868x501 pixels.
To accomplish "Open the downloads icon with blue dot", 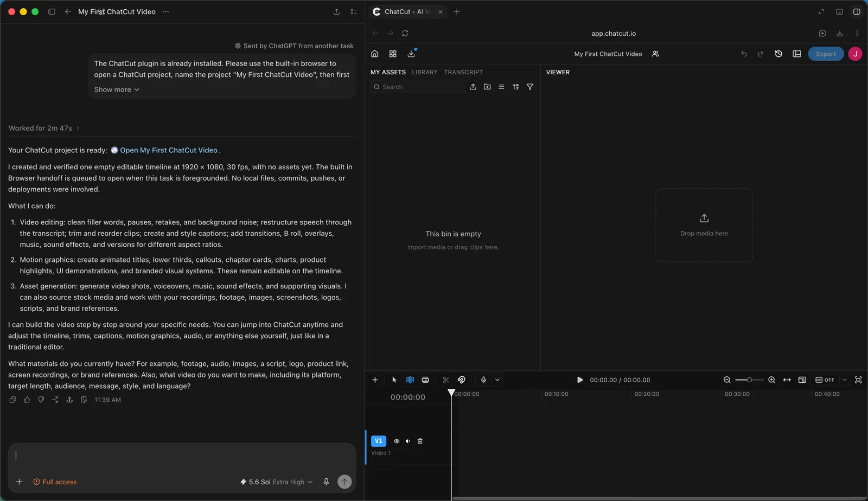I will (x=411, y=53).
